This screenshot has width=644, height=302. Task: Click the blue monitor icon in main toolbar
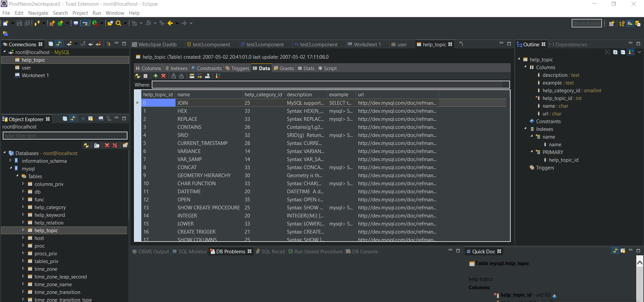[x=76, y=23]
